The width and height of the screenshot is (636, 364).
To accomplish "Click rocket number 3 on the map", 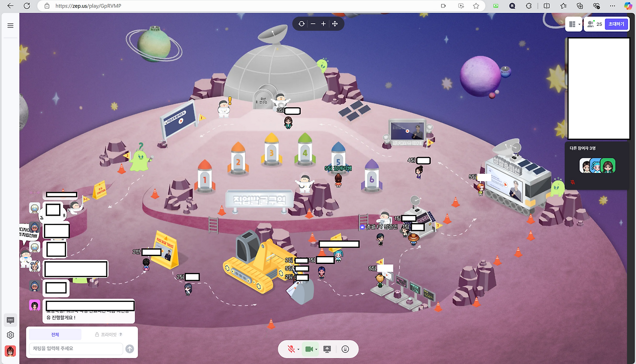I will 271,149.
